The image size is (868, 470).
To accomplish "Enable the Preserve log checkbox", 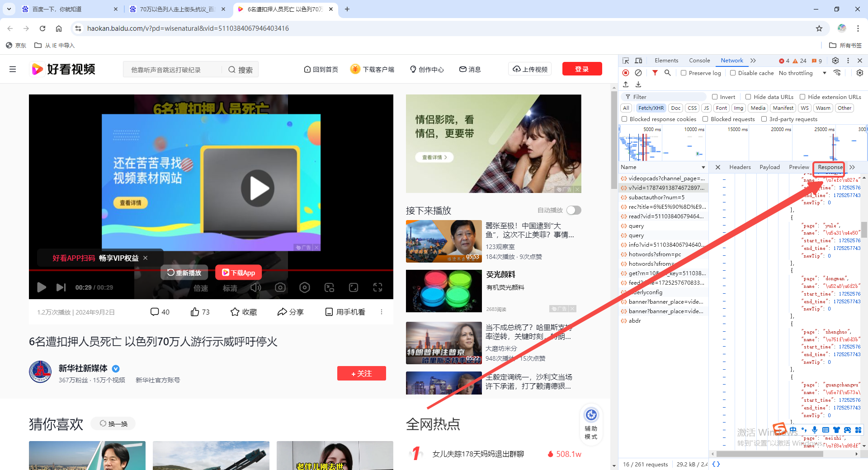I will click(x=684, y=73).
